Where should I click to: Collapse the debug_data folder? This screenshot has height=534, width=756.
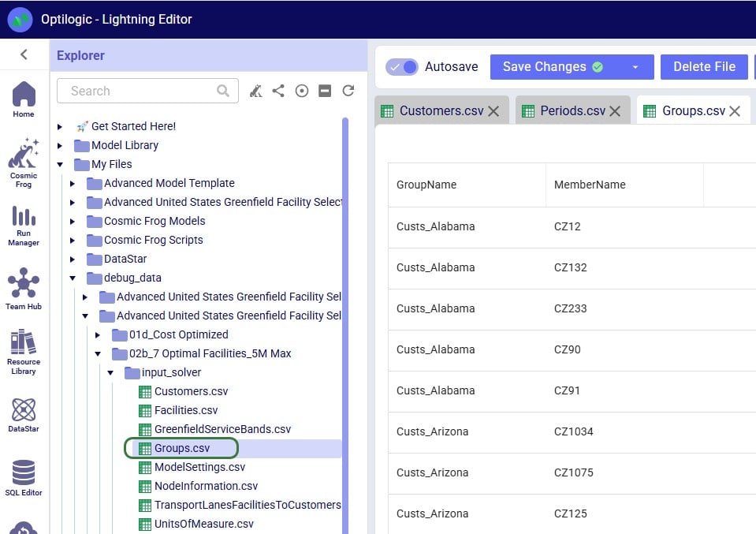coord(73,278)
